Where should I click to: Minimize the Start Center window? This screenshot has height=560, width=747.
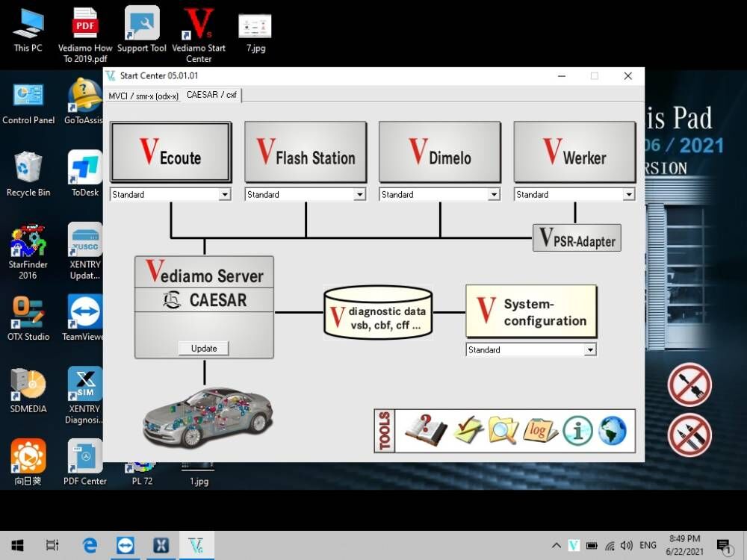562,76
